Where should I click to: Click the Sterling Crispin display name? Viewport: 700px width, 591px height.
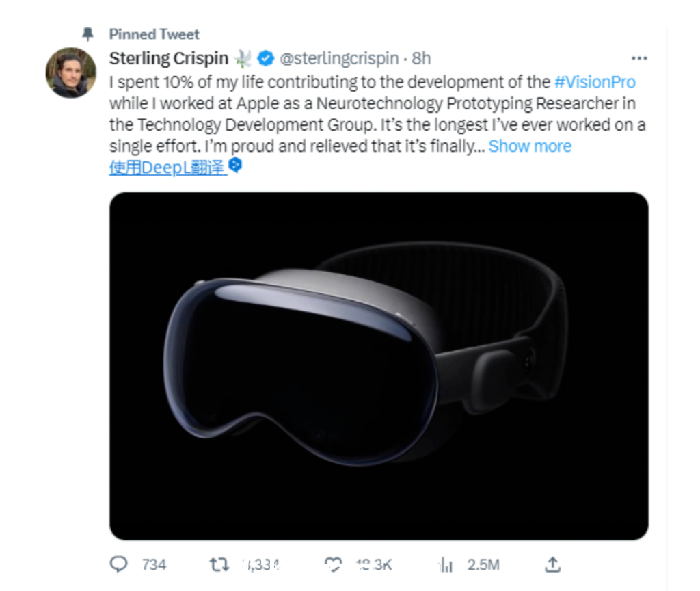point(169,59)
